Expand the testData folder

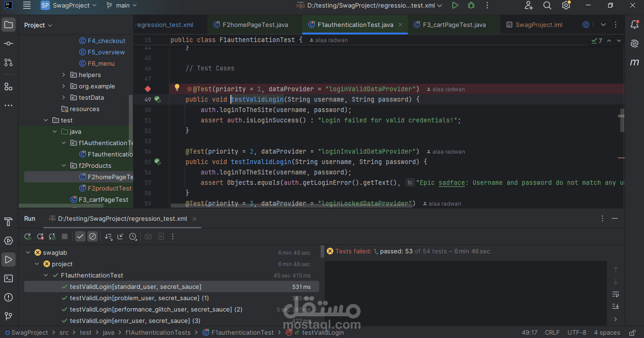pyautogui.click(x=64, y=97)
